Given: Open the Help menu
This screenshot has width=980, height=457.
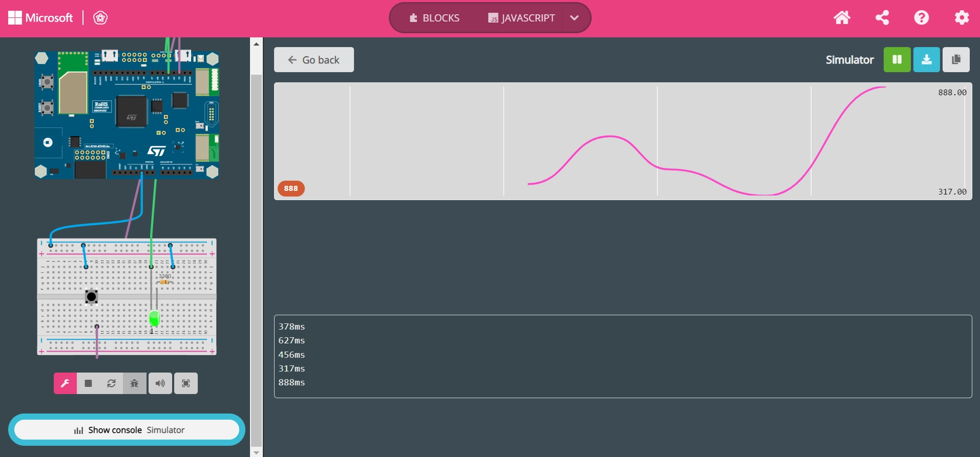Looking at the screenshot, I should tap(921, 18).
